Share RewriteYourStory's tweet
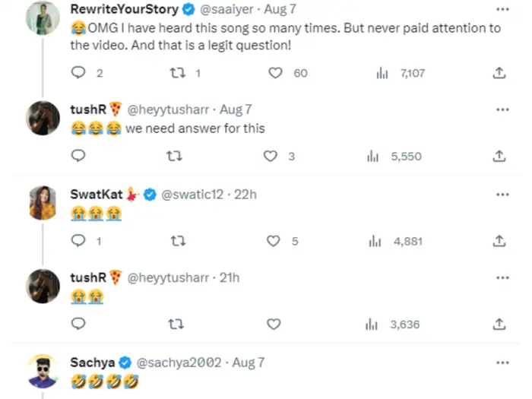 499,73
